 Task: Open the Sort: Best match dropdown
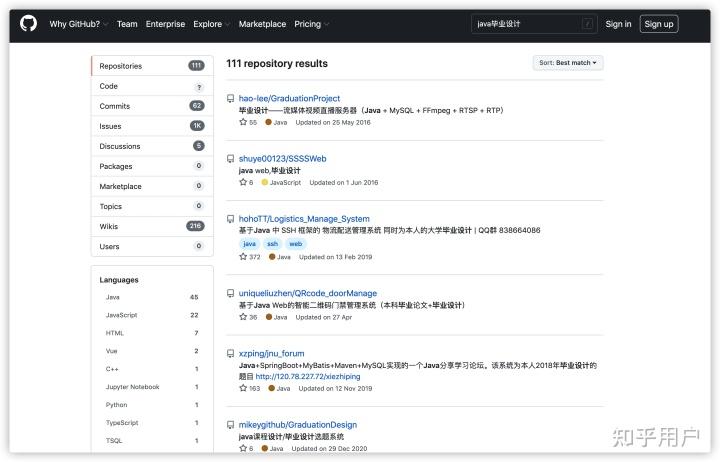(568, 63)
